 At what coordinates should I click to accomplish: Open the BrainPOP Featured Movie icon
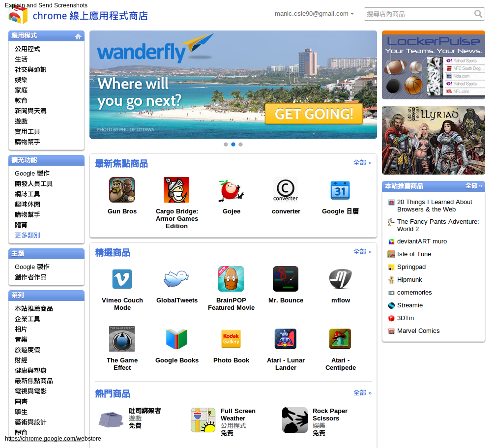pos(231,279)
